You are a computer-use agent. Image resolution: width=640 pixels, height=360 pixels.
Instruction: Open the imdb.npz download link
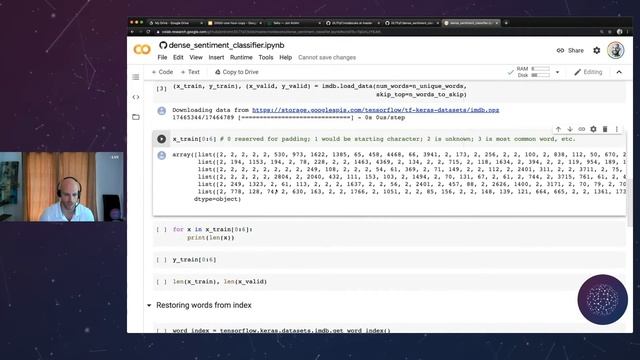pyautogui.click(x=376, y=110)
